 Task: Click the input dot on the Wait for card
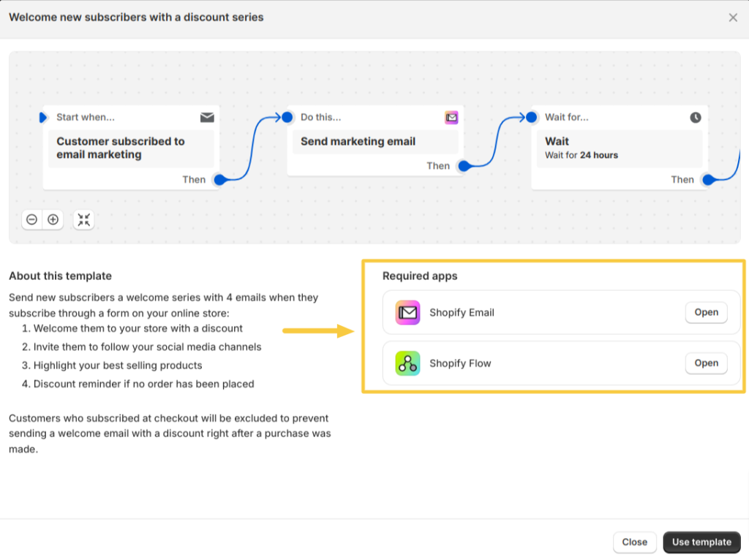pos(531,118)
